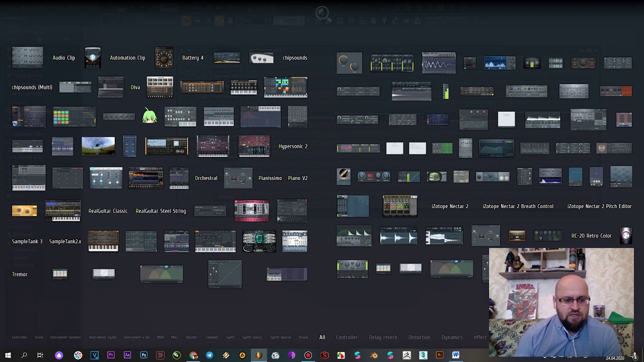Insert iZotope Nectar 2 Breath Control
644x362 pixels.
[518, 206]
